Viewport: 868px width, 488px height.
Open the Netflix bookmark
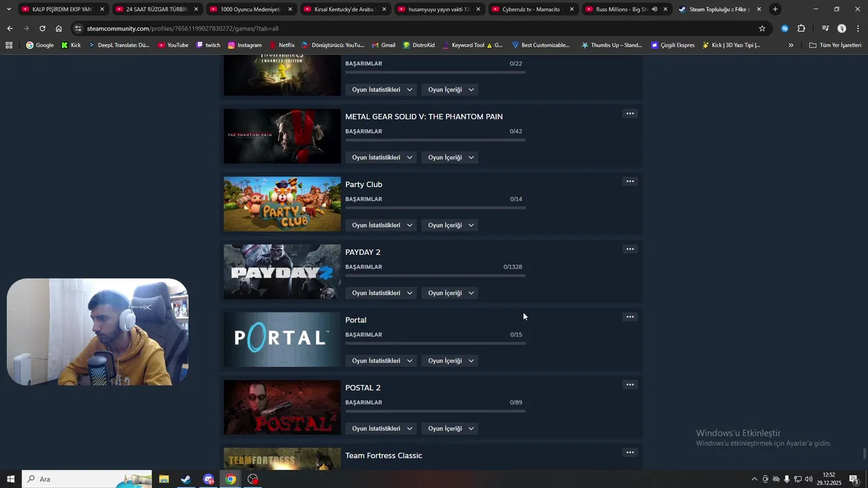pos(281,45)
